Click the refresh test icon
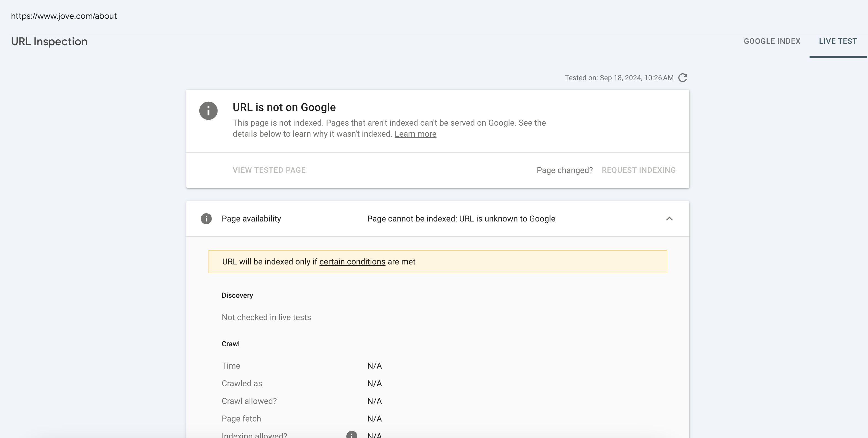 click(683, 78)
